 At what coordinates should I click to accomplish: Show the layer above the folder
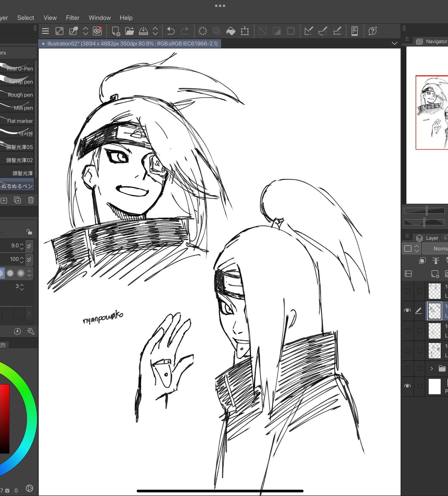408,351
